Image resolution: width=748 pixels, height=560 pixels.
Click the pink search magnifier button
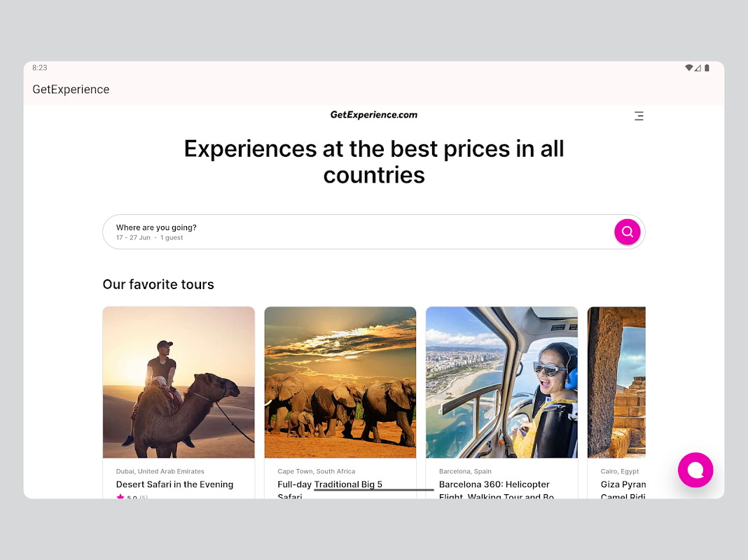(627, 232)
